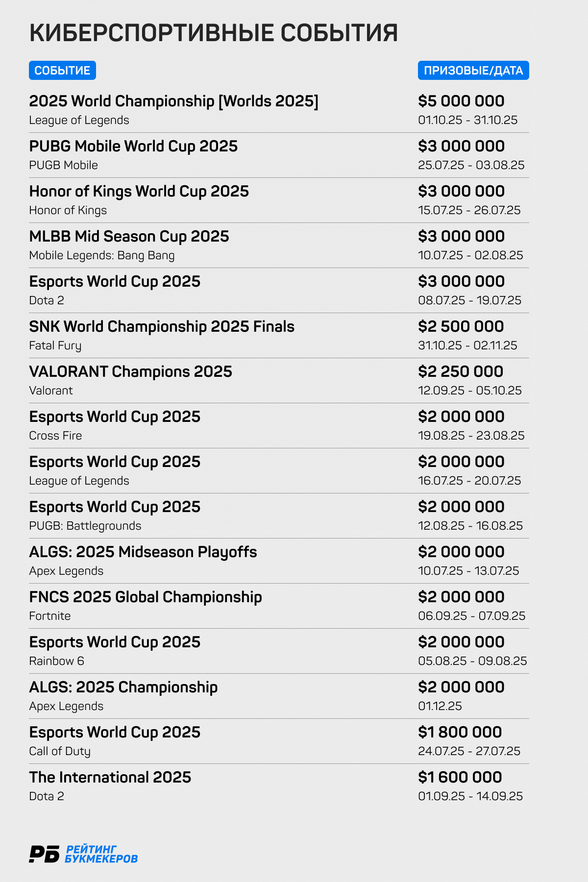
Task: Click the Cross Fire game subtitle
Action: point(55,436)
